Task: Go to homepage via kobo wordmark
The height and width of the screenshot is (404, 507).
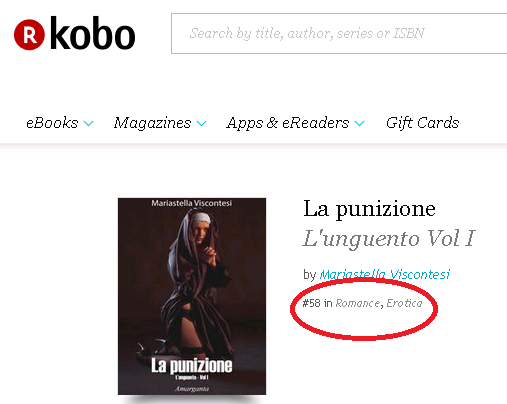Action: tap(93, 33)
